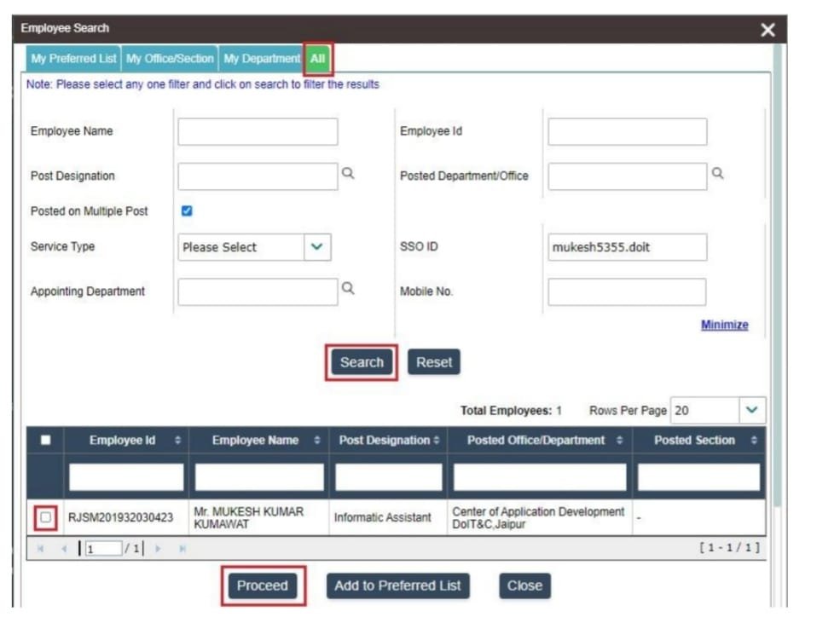Go to next page pager icon
The width and height of the screenshot is (840, 623).
tap(158, 549)
